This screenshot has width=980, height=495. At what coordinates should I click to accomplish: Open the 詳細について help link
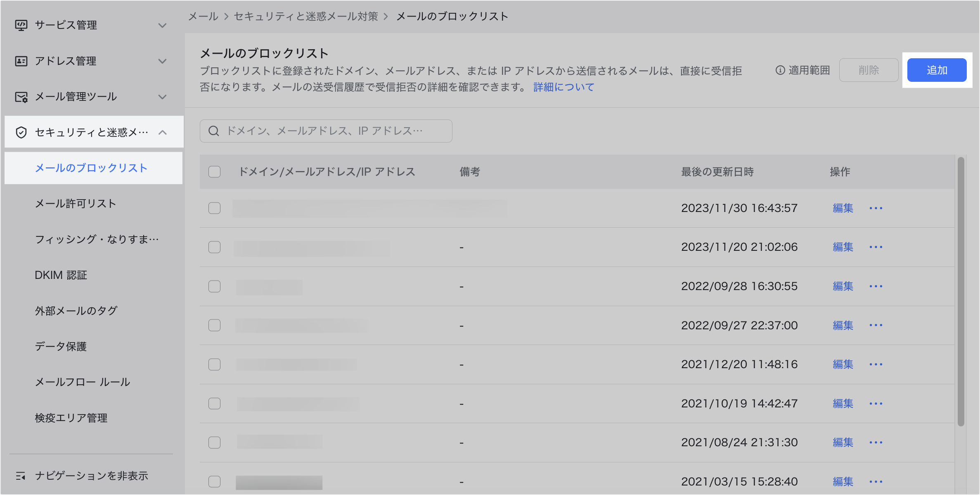tap(563, 87)
